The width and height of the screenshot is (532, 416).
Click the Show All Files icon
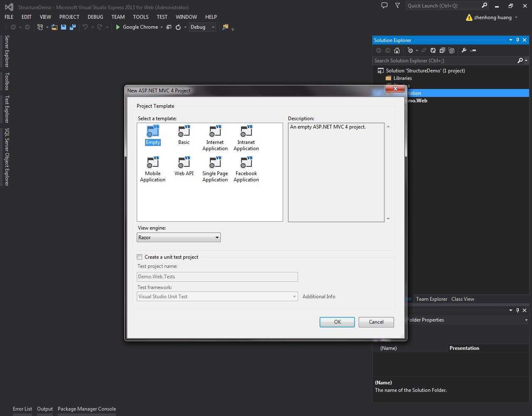pos(451,50)
